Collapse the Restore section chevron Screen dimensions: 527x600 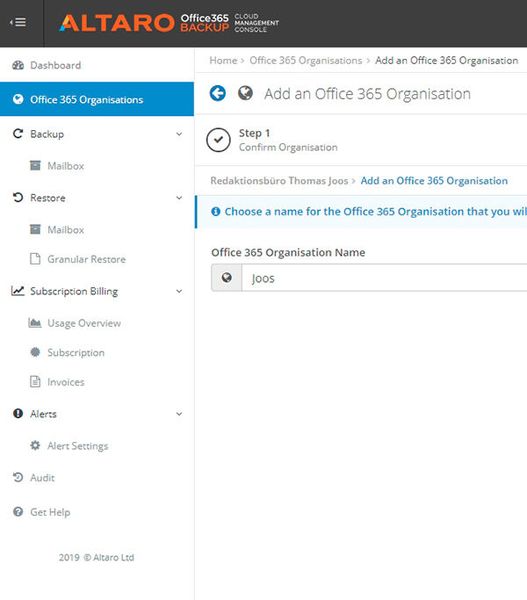tap(179, 198)
